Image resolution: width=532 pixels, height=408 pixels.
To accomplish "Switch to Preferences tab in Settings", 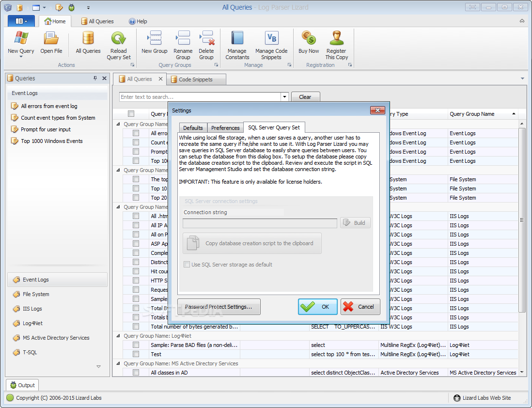I will point(225,127).
